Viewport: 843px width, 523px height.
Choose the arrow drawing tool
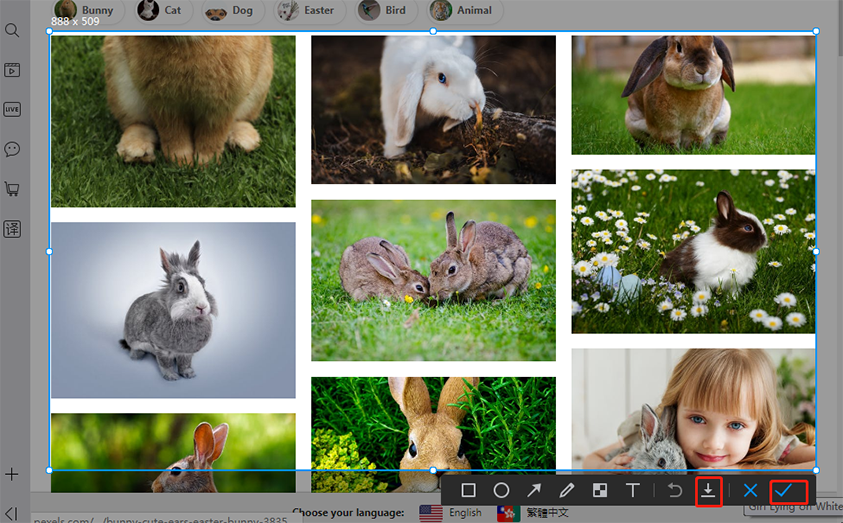click(534, 491)
